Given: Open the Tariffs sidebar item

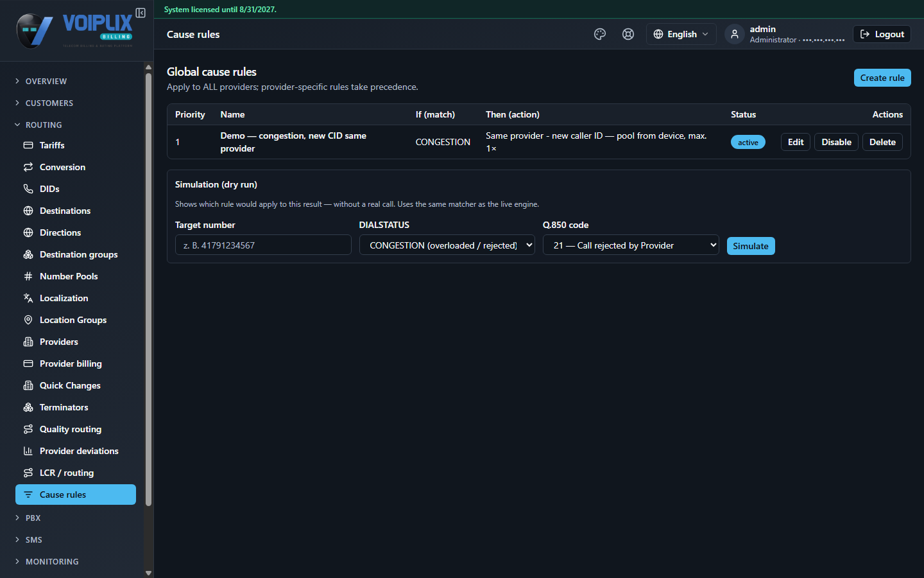Looking at the screenshot, I should tap(76, 145).
